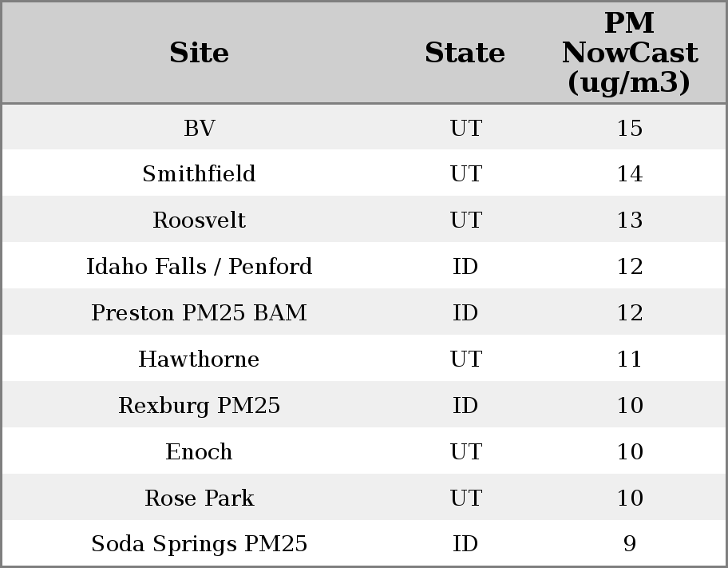This screenshot has width=728, height=568.
Task: Select the value 14 in Smithfield row
Action: tap(629, 174)
